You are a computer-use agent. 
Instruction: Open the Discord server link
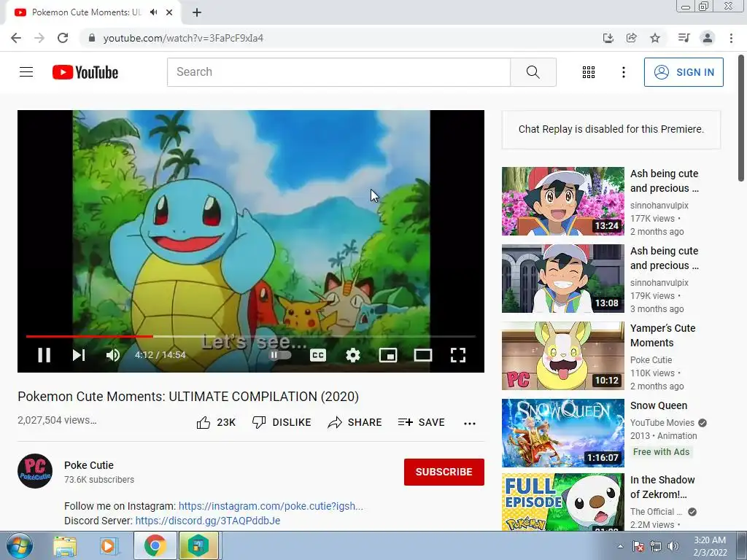click(208, 521)
